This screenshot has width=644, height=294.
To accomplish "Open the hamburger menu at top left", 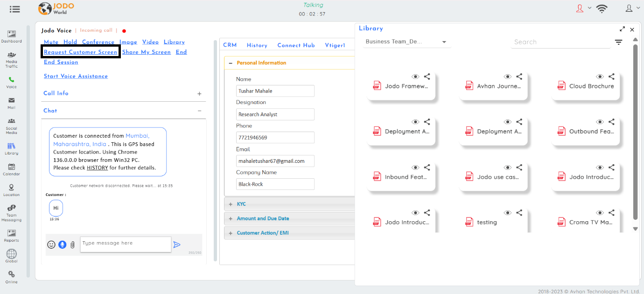I will pos(14,9).
